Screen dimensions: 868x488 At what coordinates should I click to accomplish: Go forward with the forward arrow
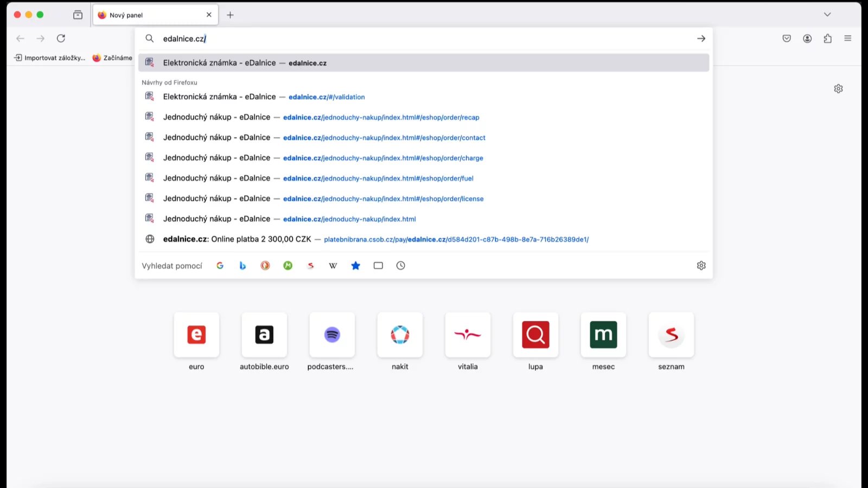pyautogui.click(x=41, y=38)
